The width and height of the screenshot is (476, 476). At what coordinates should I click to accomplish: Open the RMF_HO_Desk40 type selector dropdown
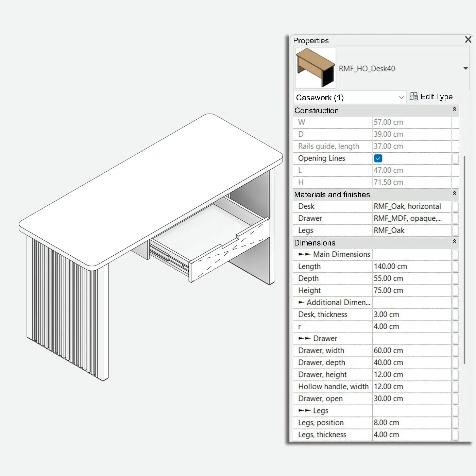465,68
